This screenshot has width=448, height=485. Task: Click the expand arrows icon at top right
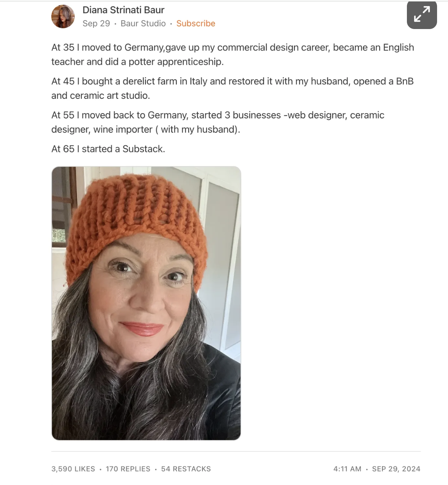422,15
